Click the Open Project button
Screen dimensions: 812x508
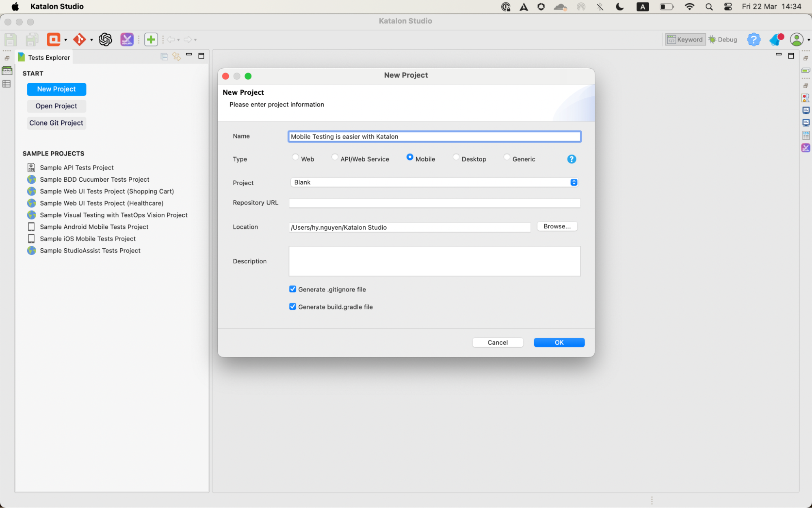tap(56, 106)
